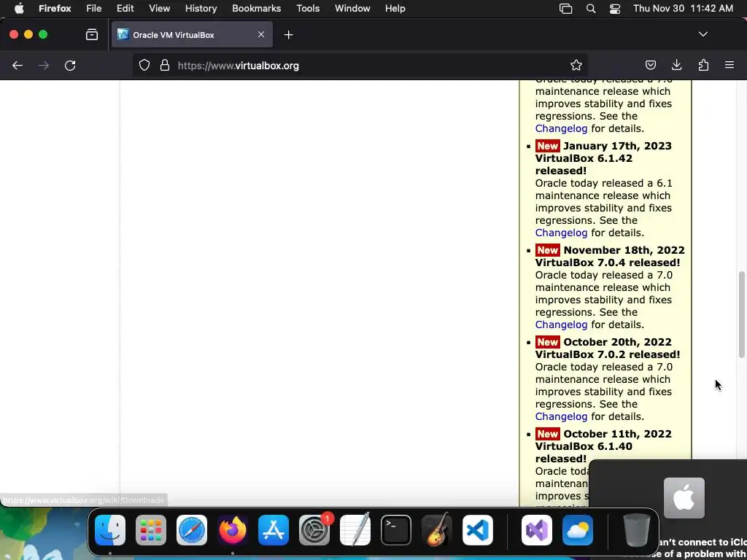Screen dimensions: 747x560
Task: Open Changelog link under VirtualBox 6.1.42
Action: click(561, 233)
